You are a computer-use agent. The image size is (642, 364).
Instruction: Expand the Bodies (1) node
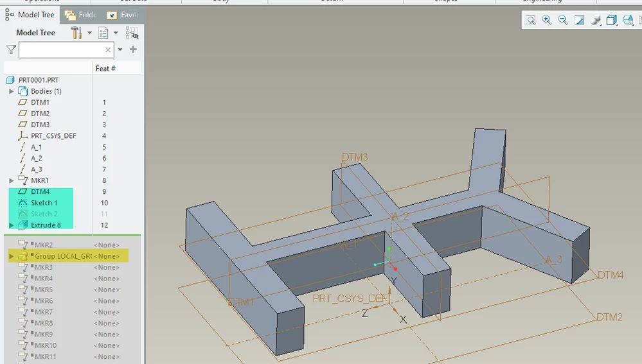click(11, 91)
